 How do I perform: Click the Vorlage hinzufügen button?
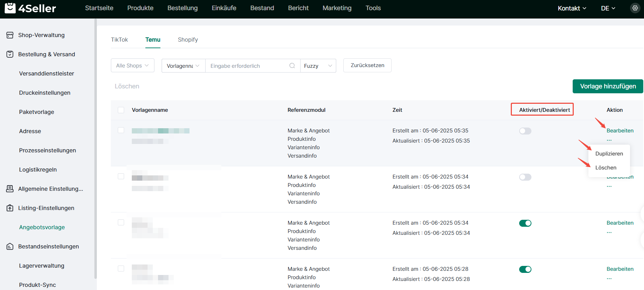608,86
